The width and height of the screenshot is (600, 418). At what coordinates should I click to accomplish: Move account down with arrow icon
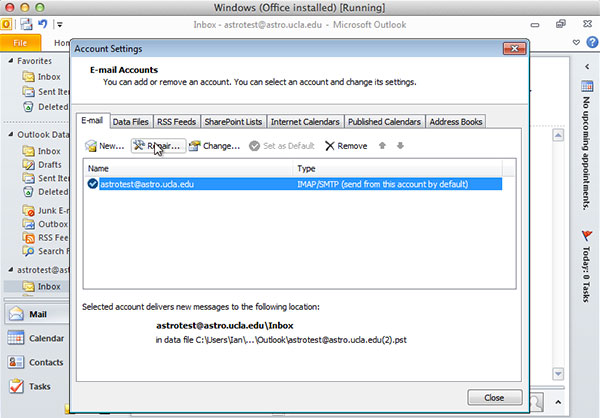coord(400,145)
